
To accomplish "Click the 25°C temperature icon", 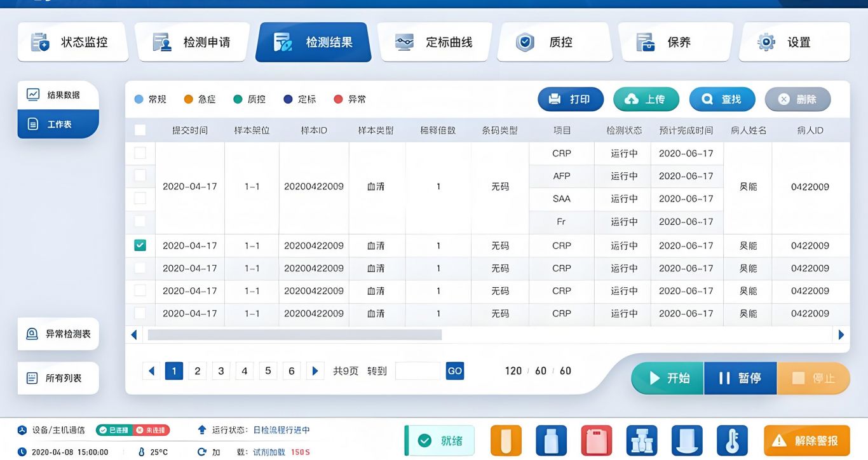I will [142, 452].
